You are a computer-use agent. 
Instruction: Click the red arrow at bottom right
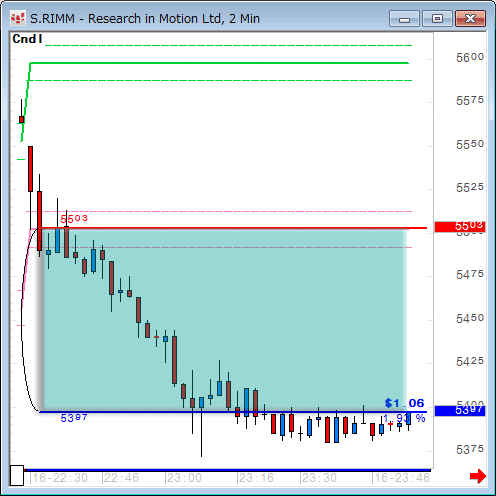pos(478,476)
